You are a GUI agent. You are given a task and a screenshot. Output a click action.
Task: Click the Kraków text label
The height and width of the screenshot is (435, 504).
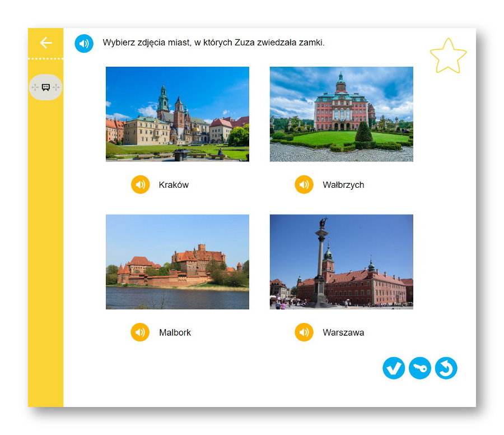[174, 185]
